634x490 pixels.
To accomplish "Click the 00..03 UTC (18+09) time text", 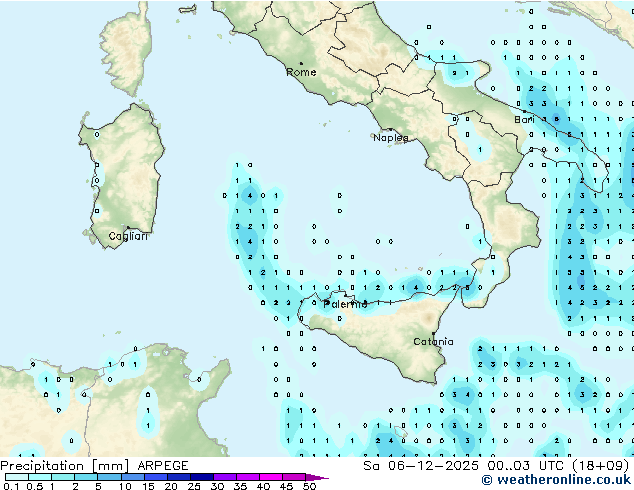I will (558, 466).
